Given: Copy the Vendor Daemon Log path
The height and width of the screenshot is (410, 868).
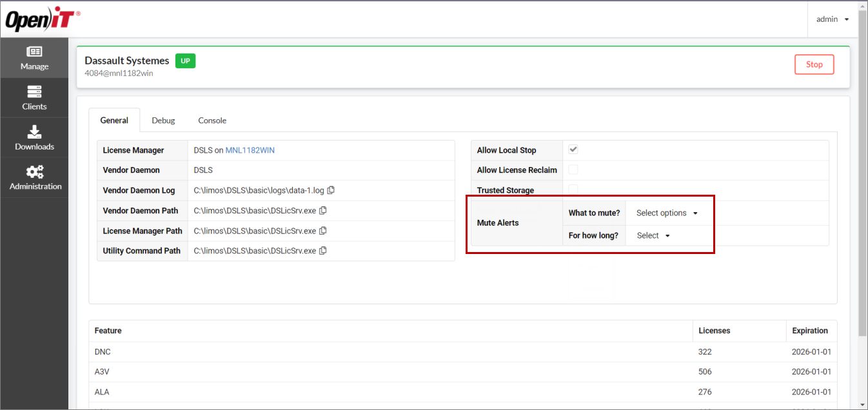Looking at the screenshot, I should (331, 190).
